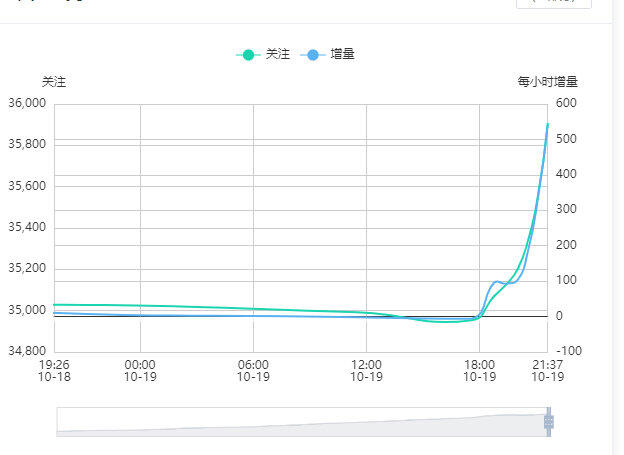This screenshot has width=624, height=455.
Task: Click the 19:26 10-18 start time label
Action: click(x=54, y=371)
